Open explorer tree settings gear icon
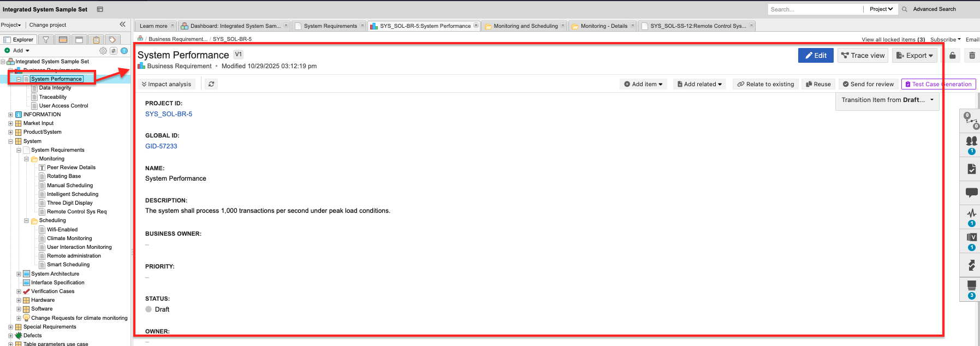The height and width of the screenshot is (346, 980). coord(103,51)
